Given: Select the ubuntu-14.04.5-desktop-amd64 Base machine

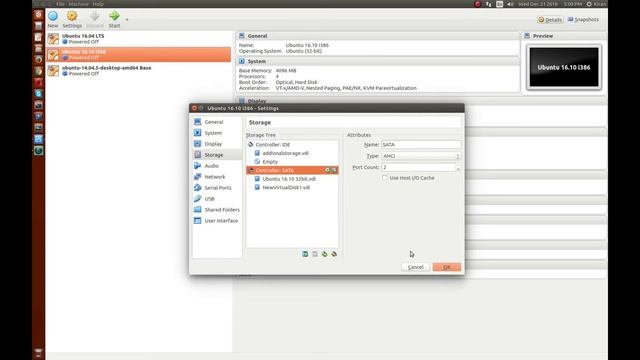Looking at the screenshot, I should pos(139,71).
